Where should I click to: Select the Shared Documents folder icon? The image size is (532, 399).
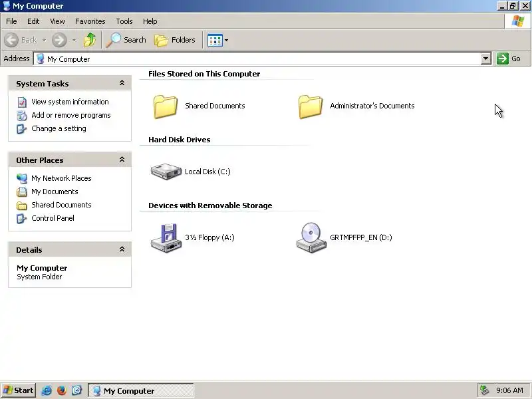tap(166, 107)
